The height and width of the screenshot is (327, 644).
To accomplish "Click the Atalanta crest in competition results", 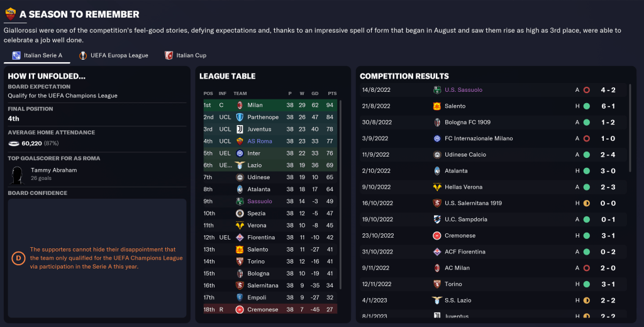I will point(437,170).
